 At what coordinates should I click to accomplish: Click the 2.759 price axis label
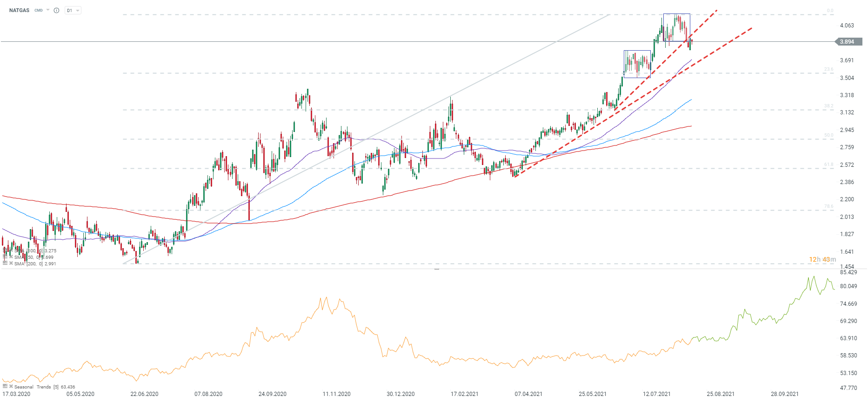[x=847, y=147]
